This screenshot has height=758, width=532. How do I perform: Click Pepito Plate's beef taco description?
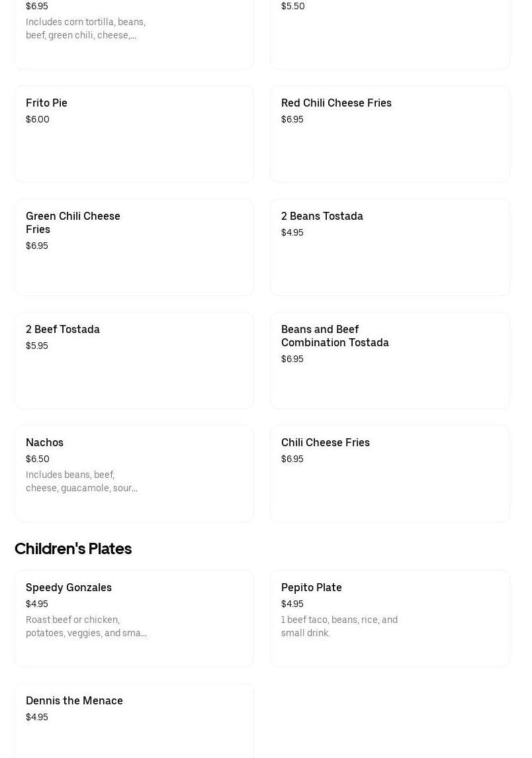(339, 627)
